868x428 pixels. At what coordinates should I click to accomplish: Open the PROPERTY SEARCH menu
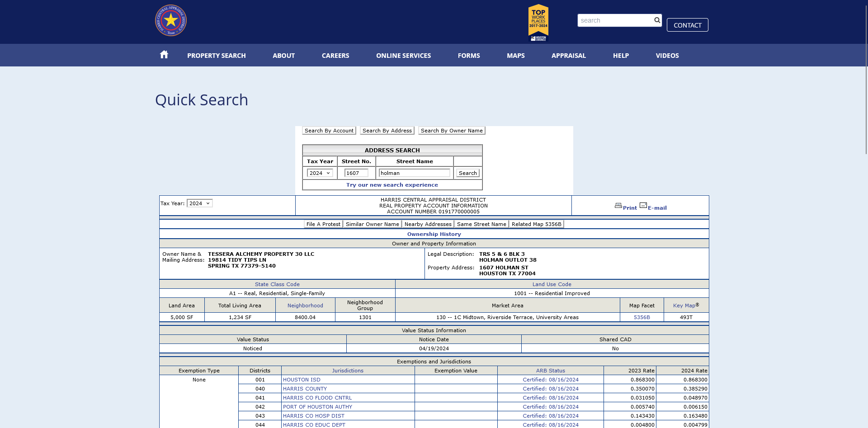(217, 56)
